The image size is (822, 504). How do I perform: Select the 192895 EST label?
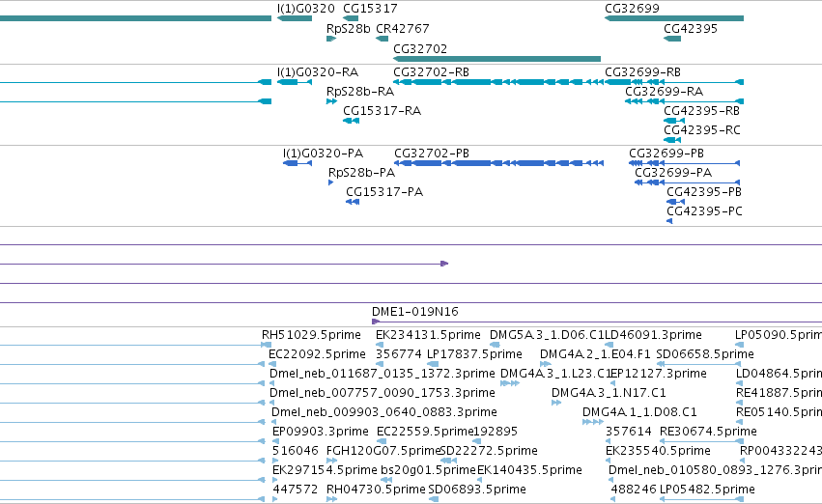pos(496,432)
